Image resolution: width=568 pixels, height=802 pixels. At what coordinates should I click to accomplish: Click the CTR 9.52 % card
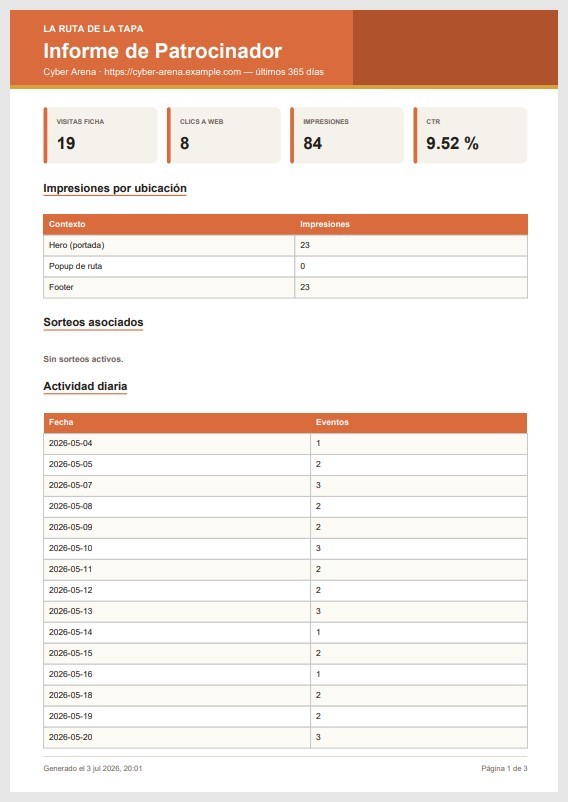[x=470, y=136]
